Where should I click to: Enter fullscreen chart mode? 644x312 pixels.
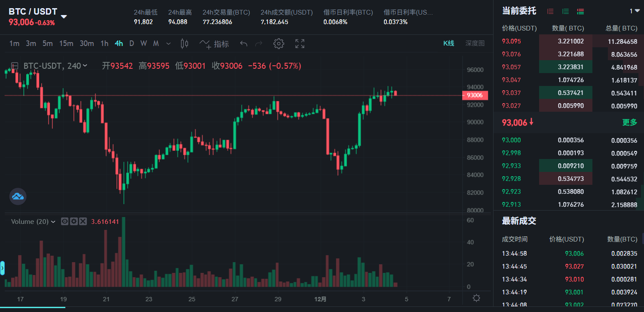click(x=300, y=43)
